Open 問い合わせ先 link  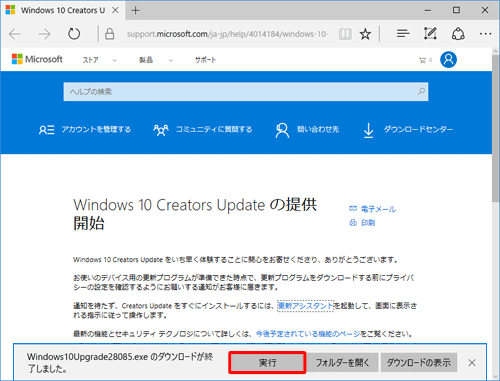pyautogui.click(x=318, y=129)
